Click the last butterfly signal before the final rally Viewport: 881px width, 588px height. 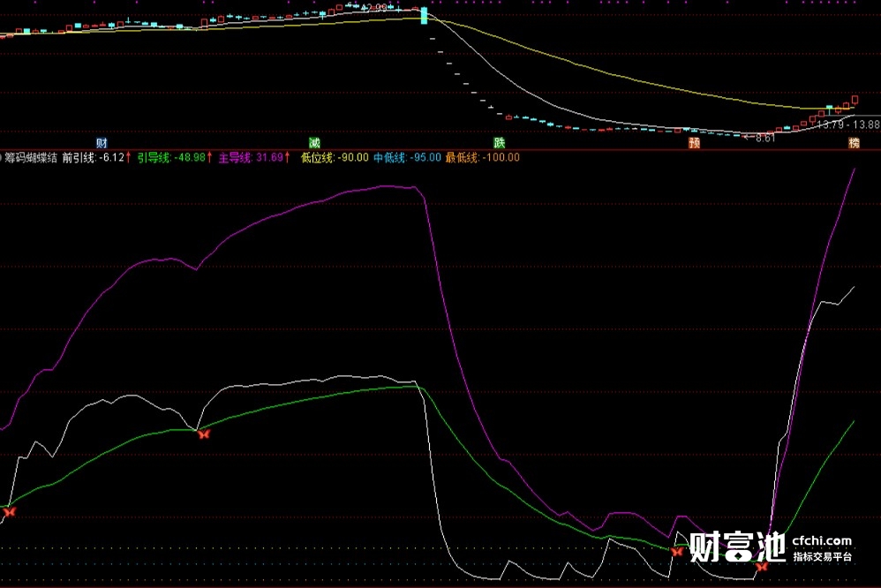762,566
